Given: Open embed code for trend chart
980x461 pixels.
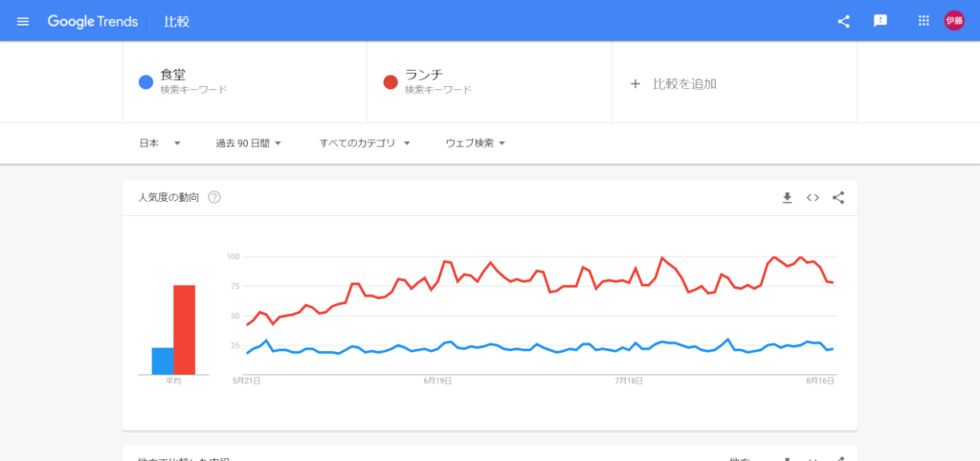Looking at the screenshot, I should click(x=813, y=198).
